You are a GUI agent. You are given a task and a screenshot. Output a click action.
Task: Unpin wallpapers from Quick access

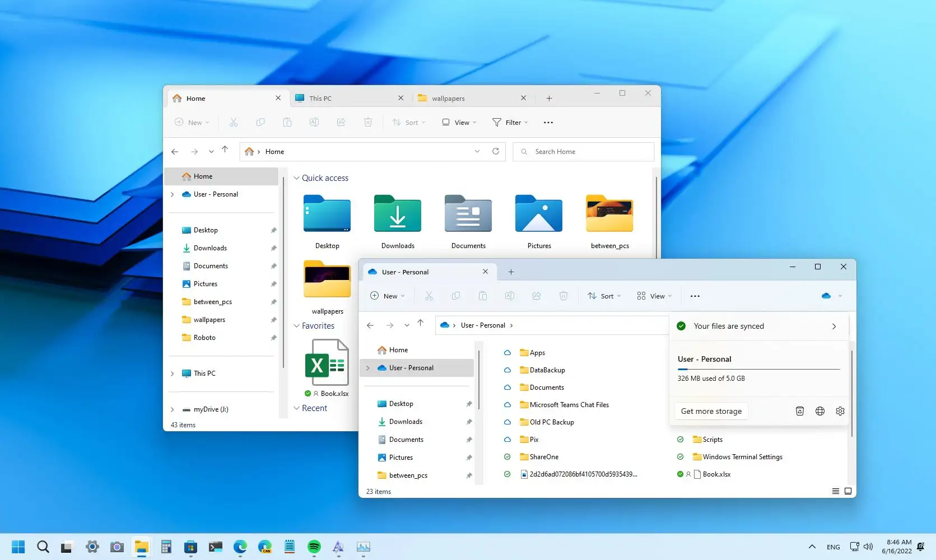[273, 319]
